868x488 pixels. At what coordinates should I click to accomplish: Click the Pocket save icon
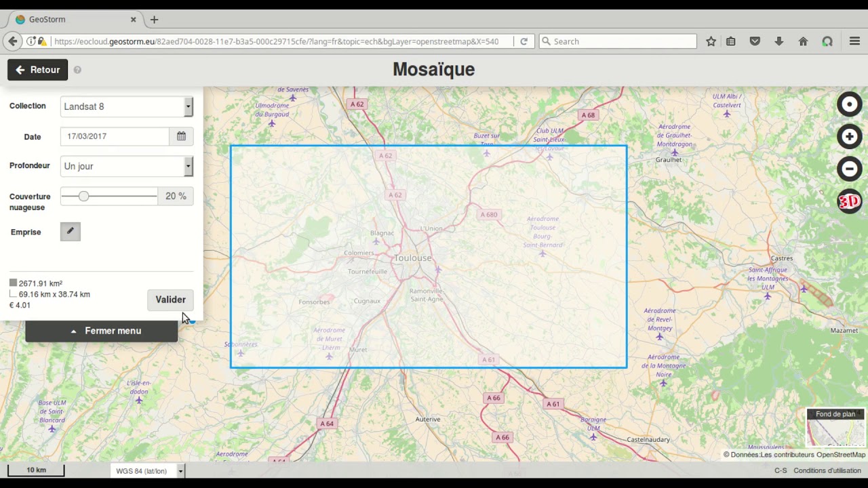click(x=755, y=41)
